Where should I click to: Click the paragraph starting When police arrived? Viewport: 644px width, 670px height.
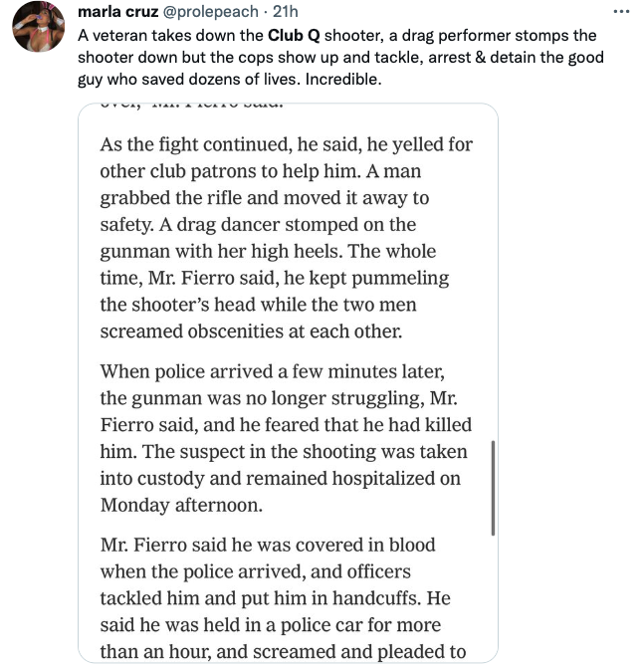(x=286, y=438)
